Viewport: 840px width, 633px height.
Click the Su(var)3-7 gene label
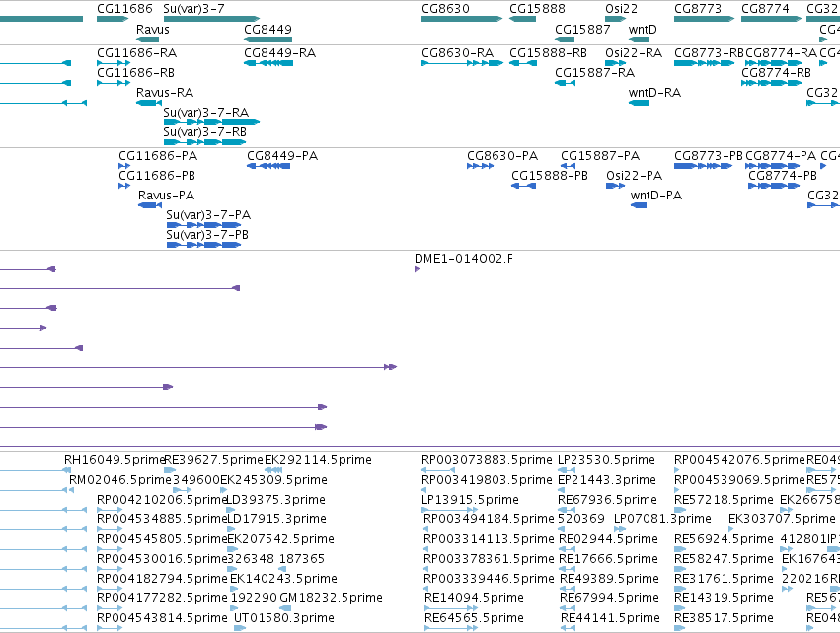pos(193,9)
